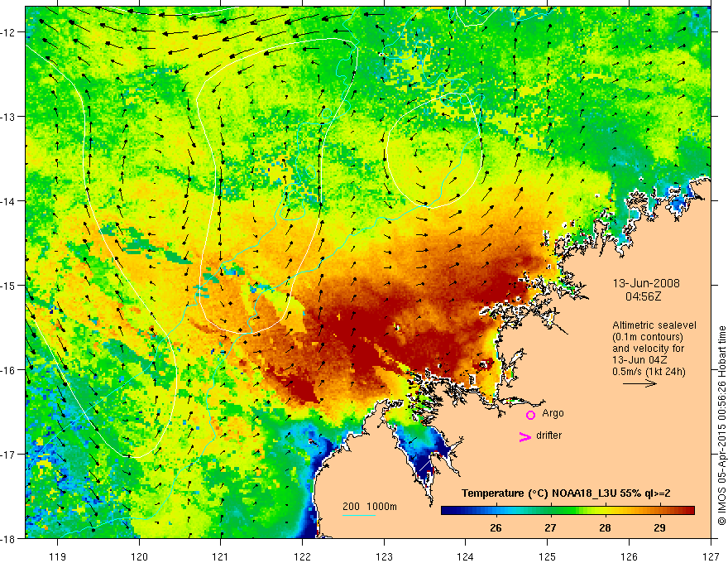Click the '(0.1m contours)' caption line
The height and width of the screenshot is (563, 728).
click(648, 337)
